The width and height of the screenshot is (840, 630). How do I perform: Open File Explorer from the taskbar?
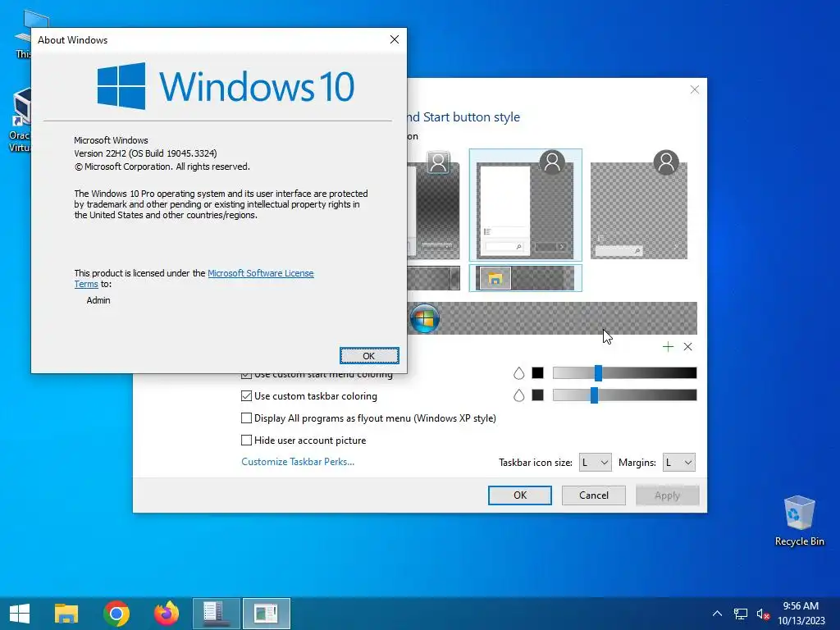click(66, 614)
